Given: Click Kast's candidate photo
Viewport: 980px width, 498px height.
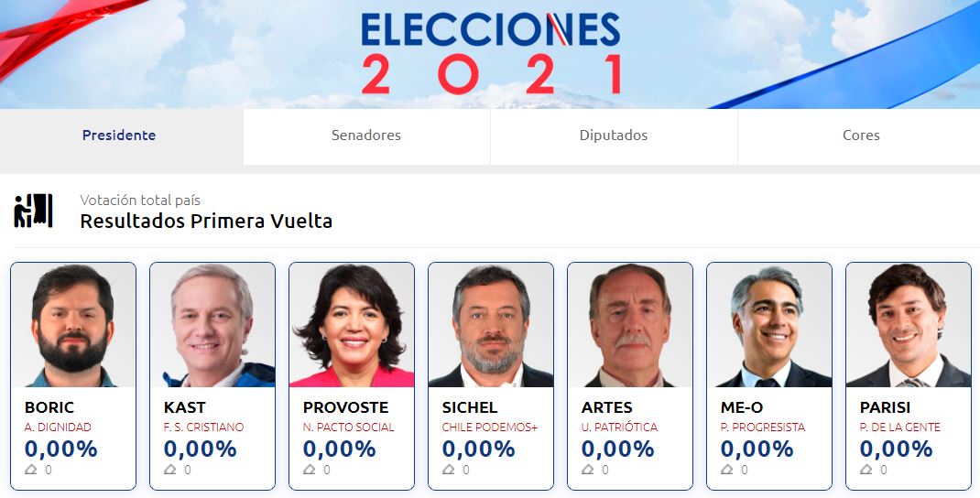Looking at the screenshot, I should point(212,326).
